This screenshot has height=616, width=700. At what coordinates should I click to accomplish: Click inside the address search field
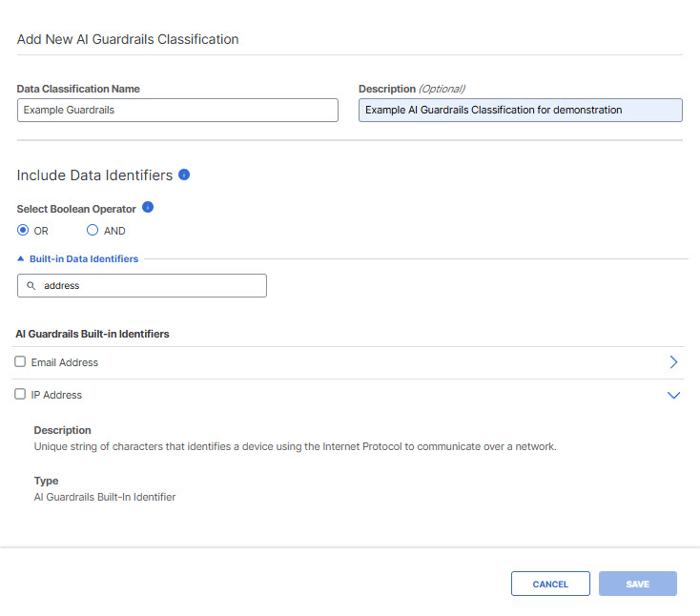pyautogui.click(x=142, y=286)
